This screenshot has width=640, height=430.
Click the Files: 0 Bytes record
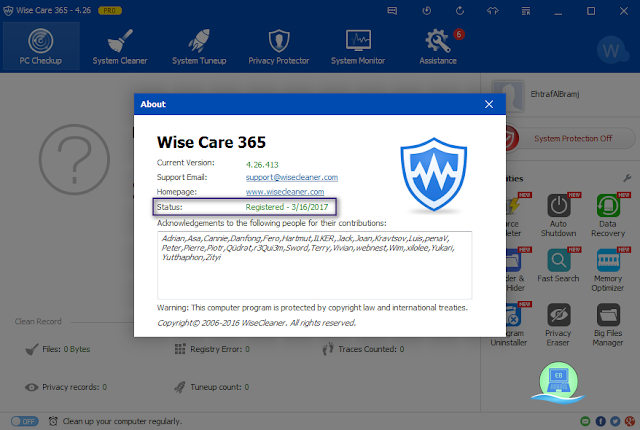58,349
